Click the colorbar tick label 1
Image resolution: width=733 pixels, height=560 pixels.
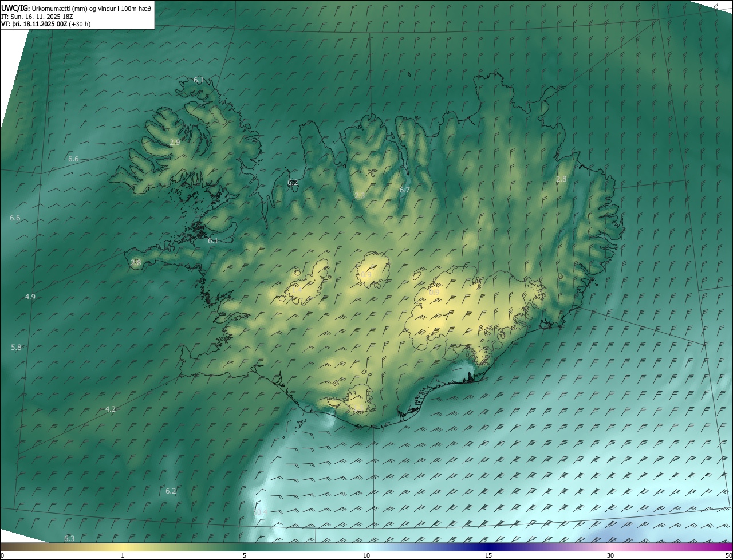pos(123,556)
